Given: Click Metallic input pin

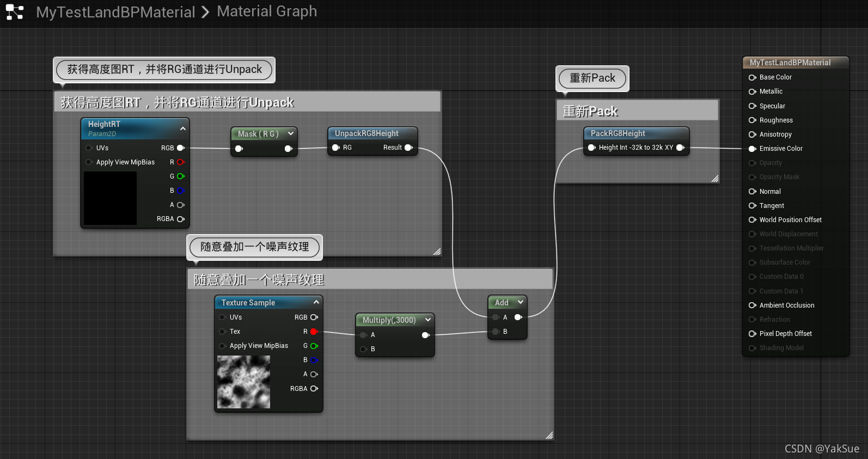Looking at the screenshot, I should pos(753,91).
